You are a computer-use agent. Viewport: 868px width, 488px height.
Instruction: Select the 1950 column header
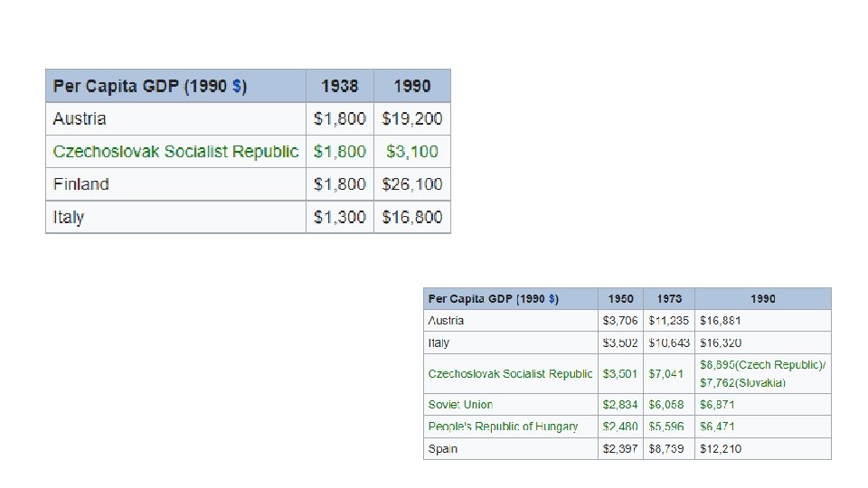tap(620, 299)
